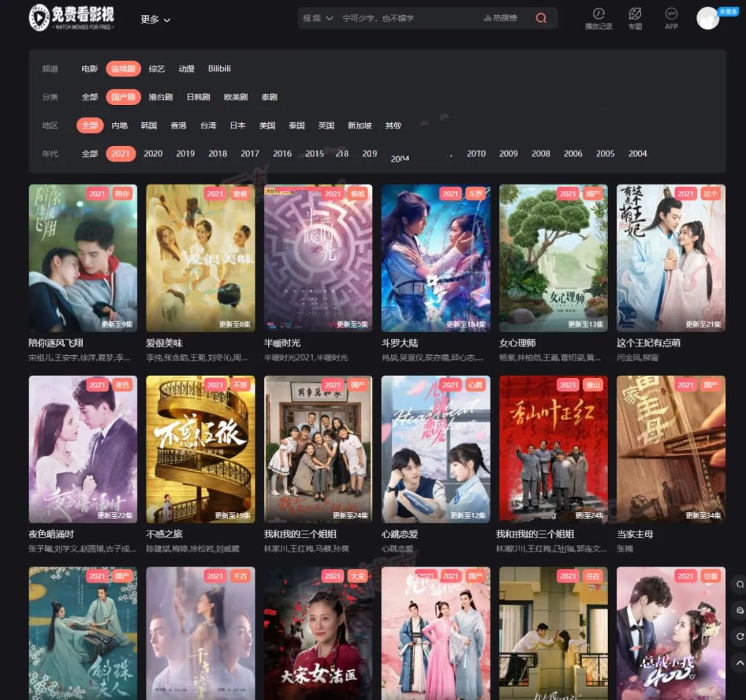This screenshot has width=746, height=700.
Task: Open the 女心理师 poster
Action: (553, 258)
